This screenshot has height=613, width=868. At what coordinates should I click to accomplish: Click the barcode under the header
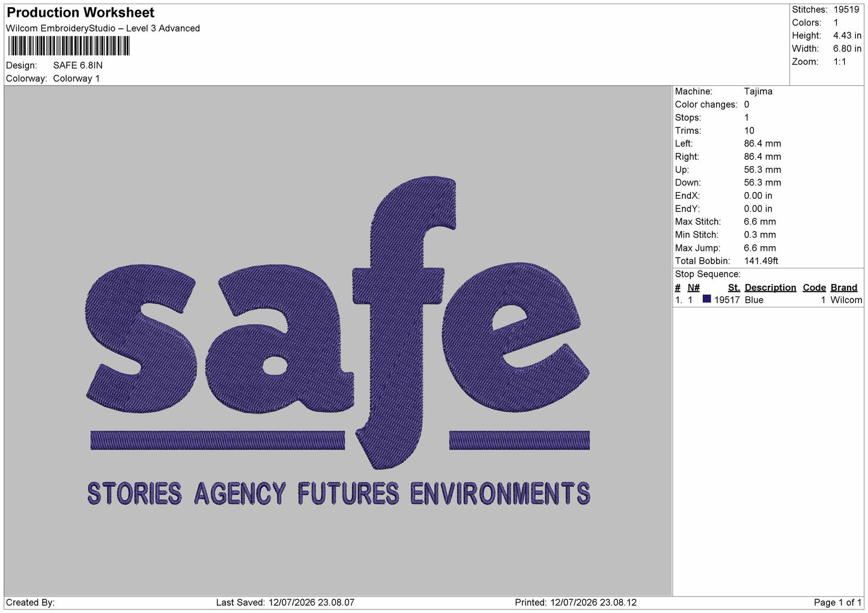pyautogui.click(x=69, y=46)
